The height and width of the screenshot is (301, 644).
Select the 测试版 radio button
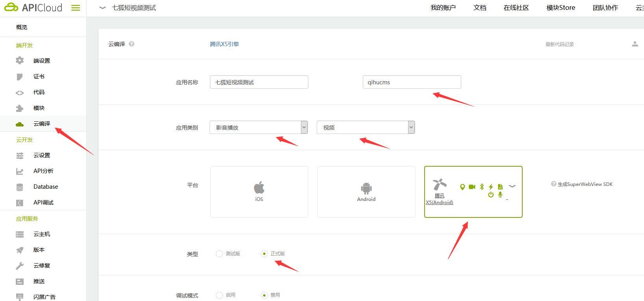click(x=219, y=254)
